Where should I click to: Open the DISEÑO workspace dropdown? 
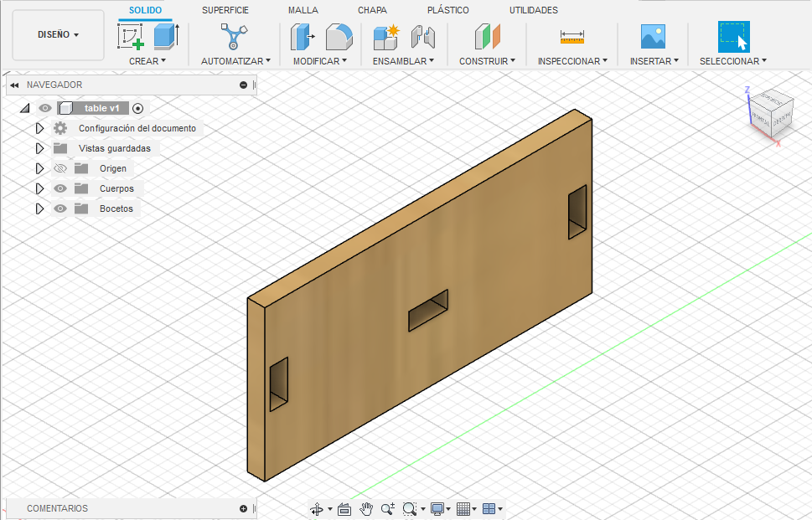[58, 34]
